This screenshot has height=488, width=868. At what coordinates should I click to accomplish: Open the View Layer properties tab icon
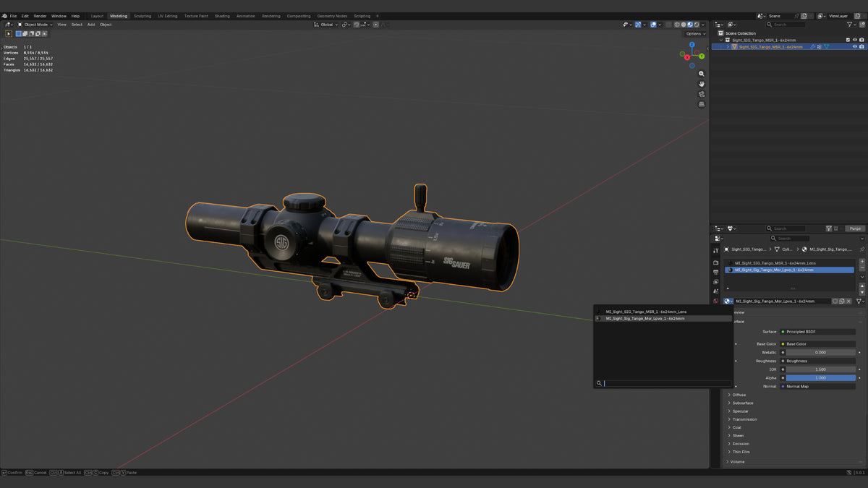(x=715, y=282)
